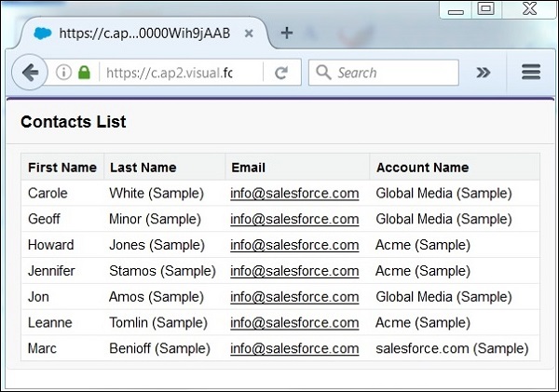
Task: Click Jennifer Stamos's info@salesforce.com link
Action: (x=294, y=271)
